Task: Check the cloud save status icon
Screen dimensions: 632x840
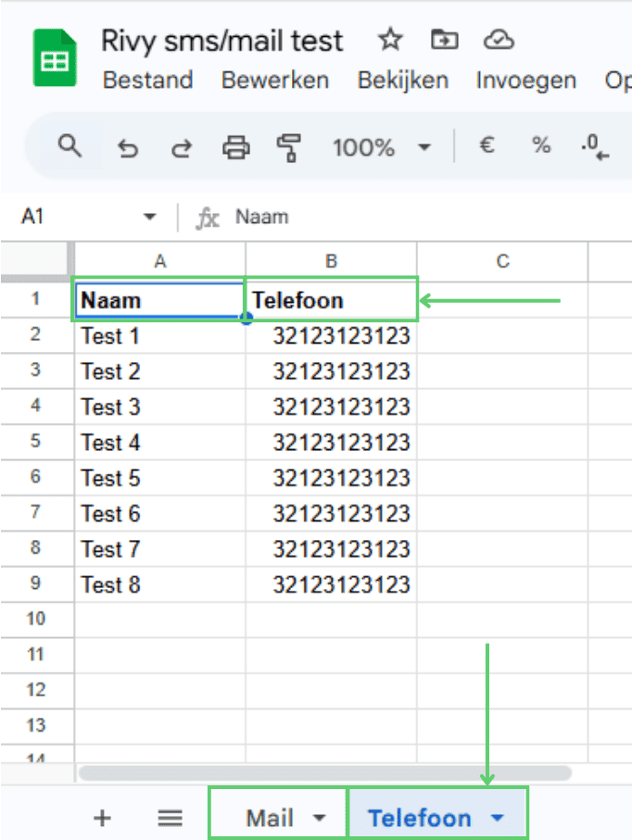Action: (499, 40)
